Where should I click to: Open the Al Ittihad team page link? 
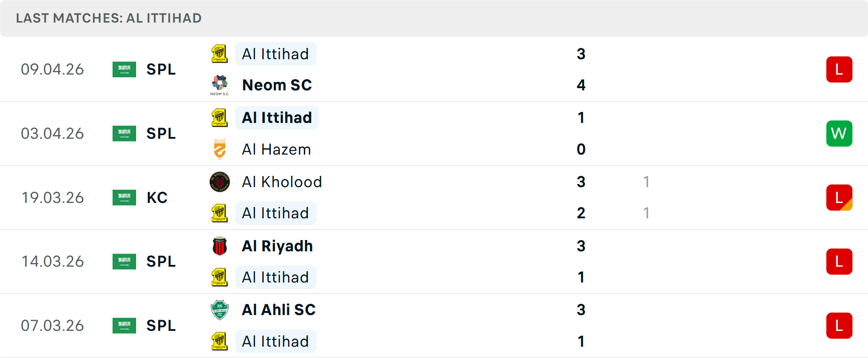pyautogui.click(x=276, y=54)
